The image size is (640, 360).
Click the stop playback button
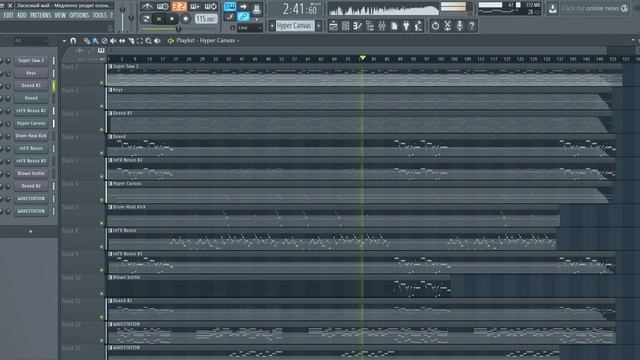click(172, 19)
